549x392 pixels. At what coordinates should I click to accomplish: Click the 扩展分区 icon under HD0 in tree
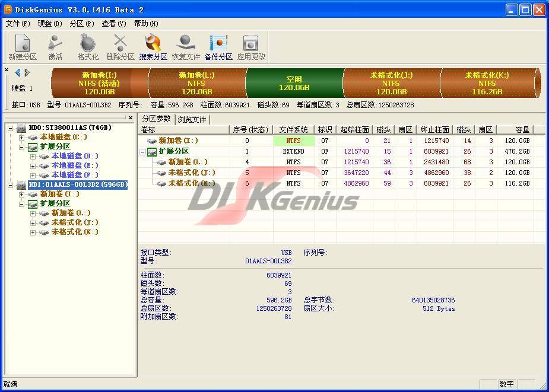tap(33, 147)
